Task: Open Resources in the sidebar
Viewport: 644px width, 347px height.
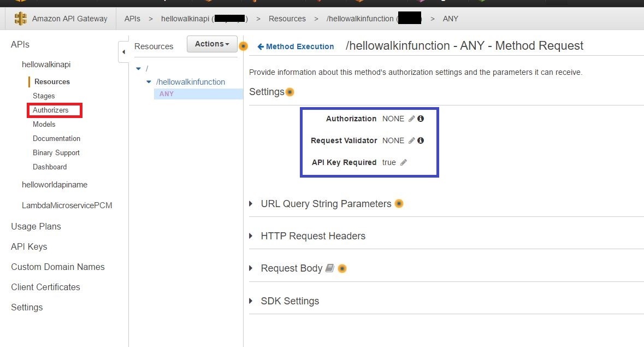Action: (52, 82)
